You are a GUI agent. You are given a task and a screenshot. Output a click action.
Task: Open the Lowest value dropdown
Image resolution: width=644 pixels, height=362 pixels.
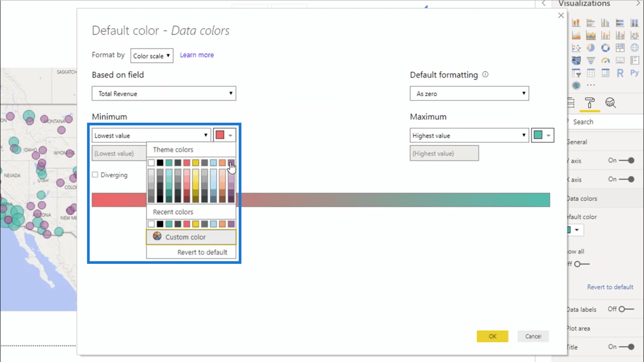(x=151, y=135)
